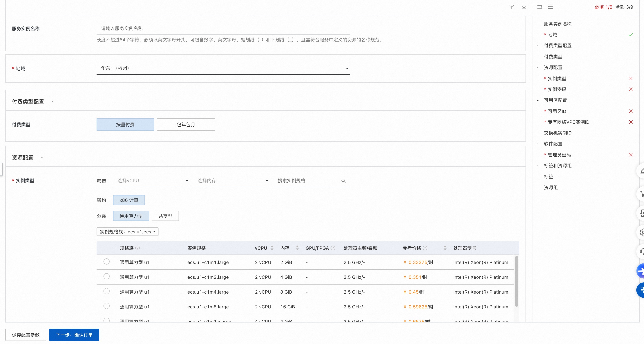
Task: Click the scroll-to-top arrow icon
Action: pyautogui.click(x=511, y=7)
